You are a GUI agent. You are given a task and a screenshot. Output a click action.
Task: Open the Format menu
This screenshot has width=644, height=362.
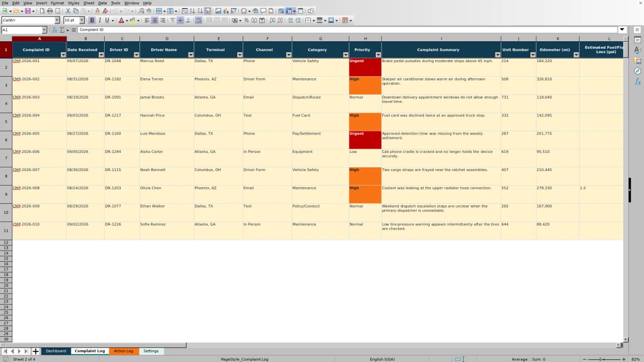57,3
